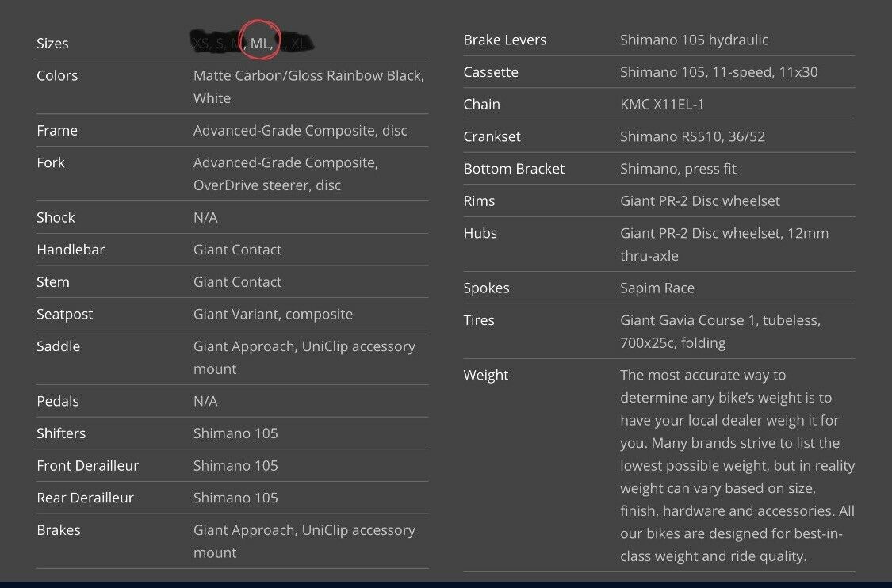Click the Bottom Bracket label

514,169
